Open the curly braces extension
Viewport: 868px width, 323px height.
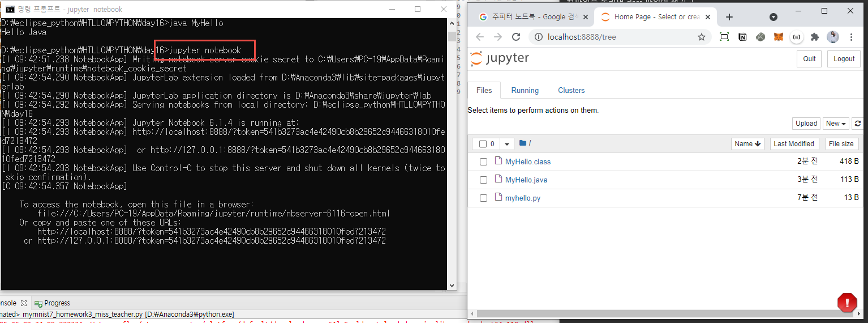797,37
